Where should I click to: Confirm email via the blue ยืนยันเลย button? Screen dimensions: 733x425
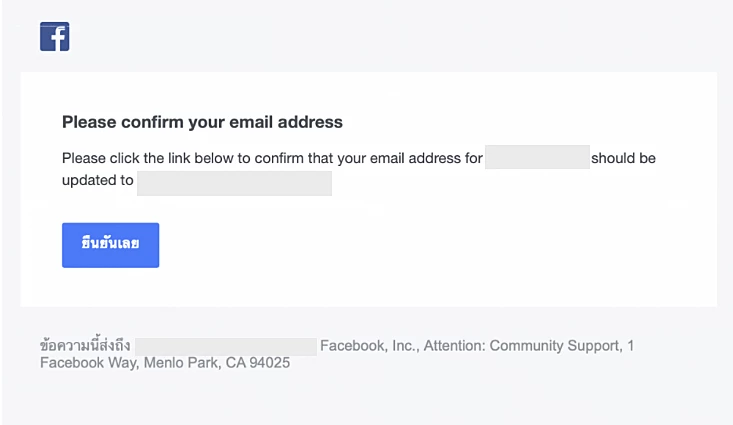pyautogui.click(x=110, y=245)
